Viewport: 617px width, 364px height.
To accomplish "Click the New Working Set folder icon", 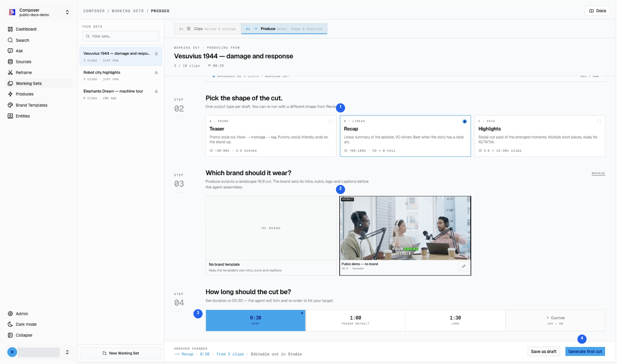I will click(105, 353).
